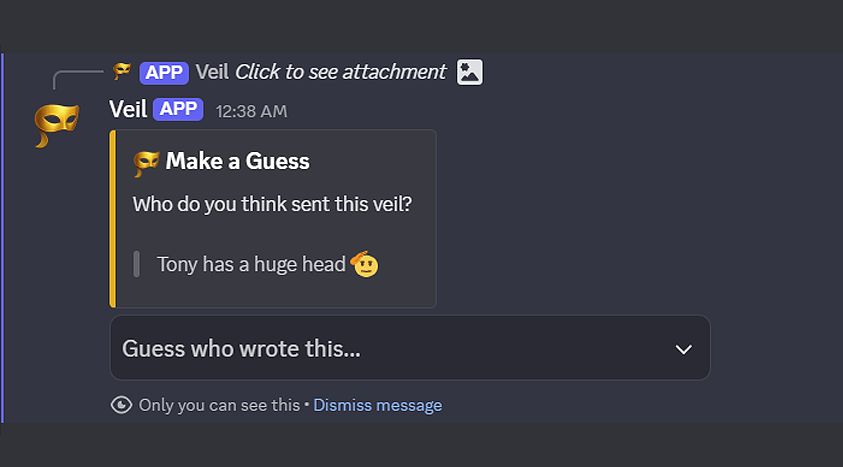Screen dimensions: 843x467
Task: Click the Click to see attachment text
Action: [340, 72]
